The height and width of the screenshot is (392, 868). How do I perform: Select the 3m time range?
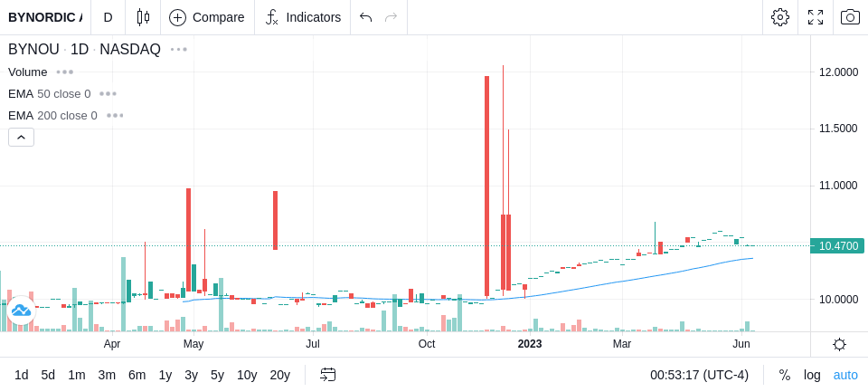point(107,375)
